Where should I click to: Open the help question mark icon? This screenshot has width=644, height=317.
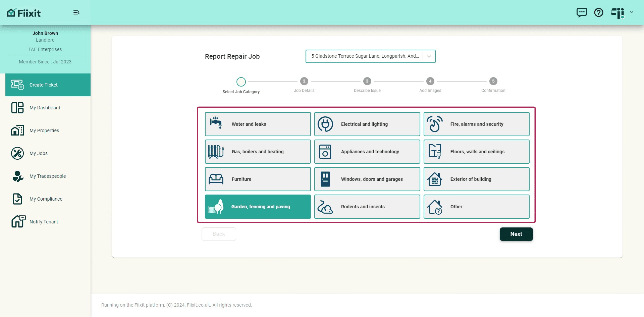[x=599, y=13]
